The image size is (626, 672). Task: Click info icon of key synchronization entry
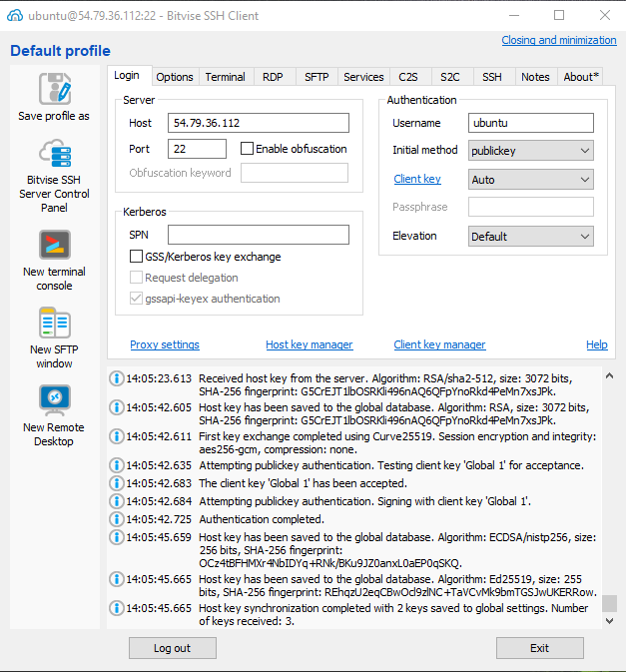pyautogui.click(x=116, y=608)
